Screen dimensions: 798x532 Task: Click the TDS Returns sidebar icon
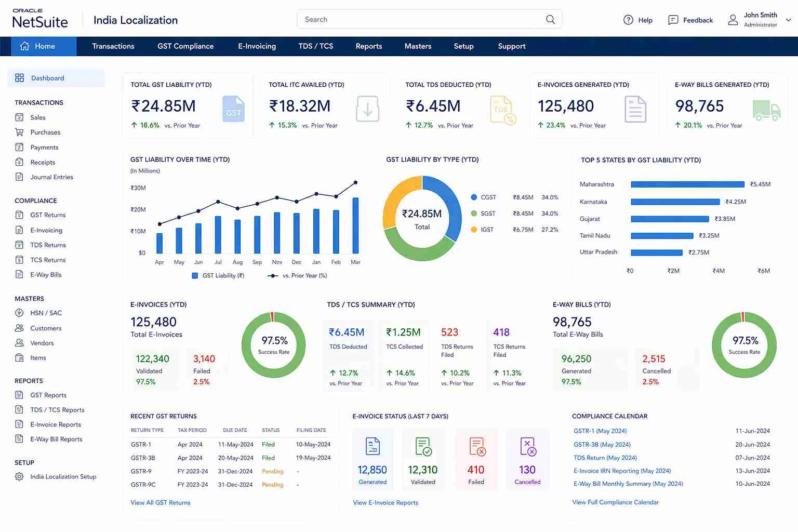[19, 245]
